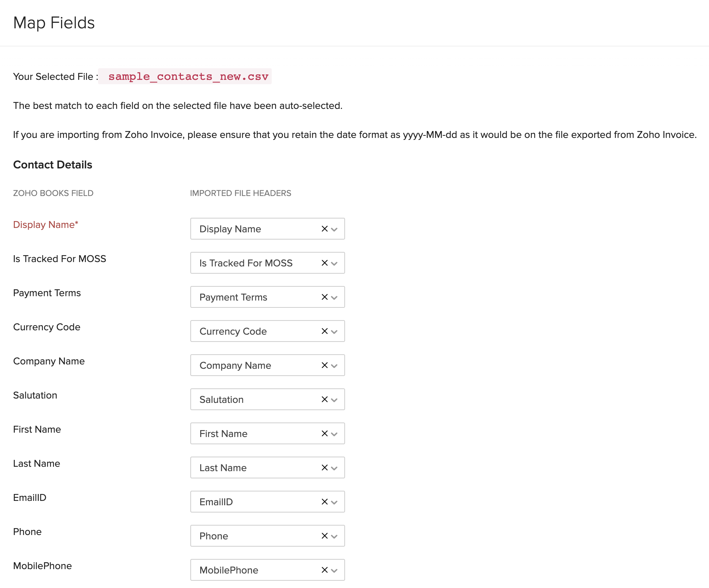Remove the MobilePhone mapped header
Viewport: 709px width, 588px height.
tap(324, 570)
